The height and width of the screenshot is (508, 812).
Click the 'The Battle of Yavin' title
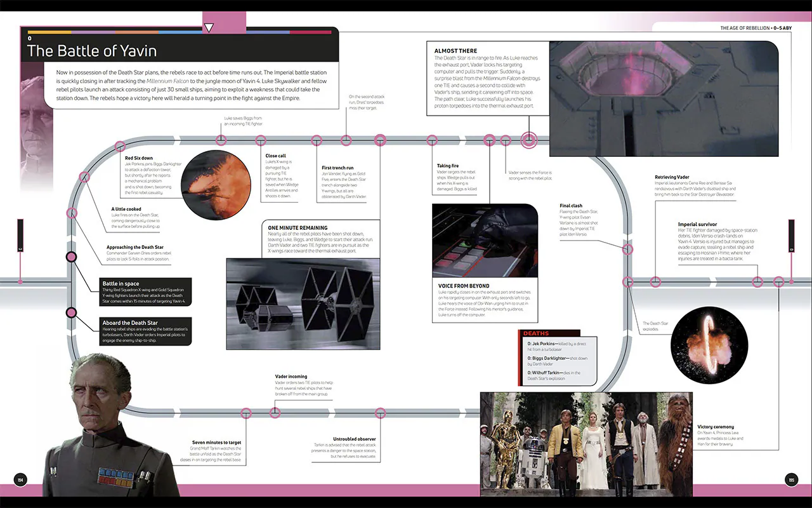click(x=92, y=51)
